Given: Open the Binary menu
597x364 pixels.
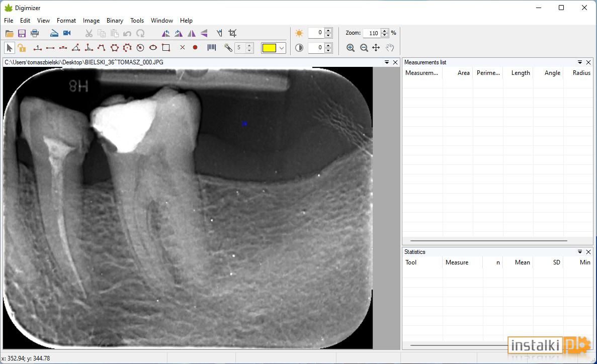Looking at the screenshot, I should (x=115, y=21).
